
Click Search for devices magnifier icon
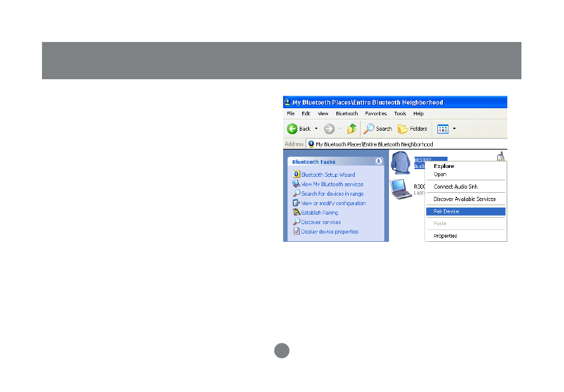pyautogui.click(x=296, y=193)
